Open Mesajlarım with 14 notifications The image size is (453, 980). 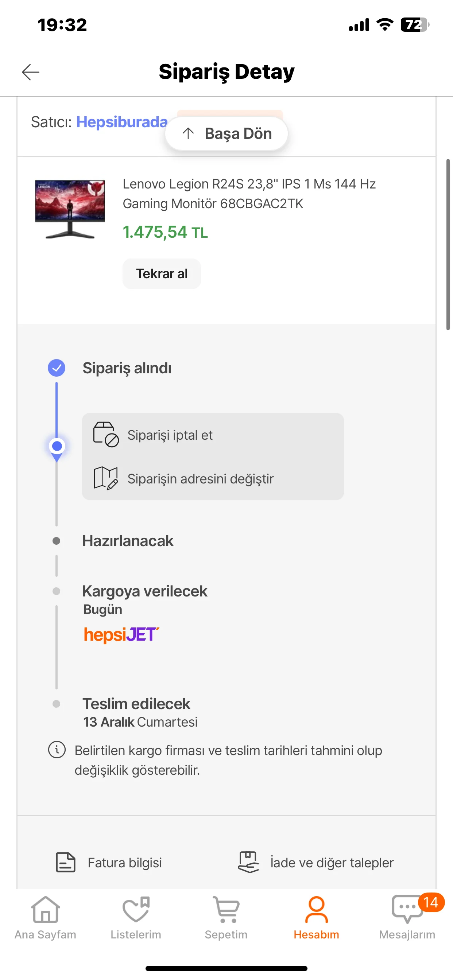[407, 917]
